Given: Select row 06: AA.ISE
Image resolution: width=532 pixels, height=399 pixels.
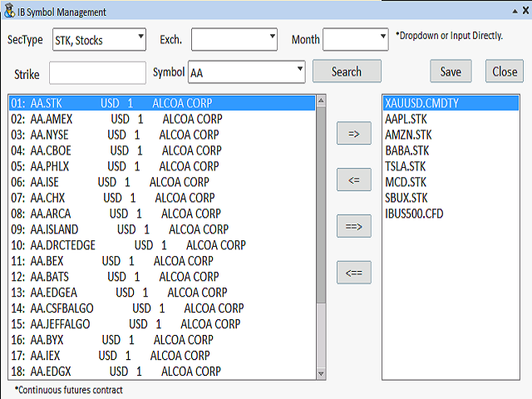Looking at the screenshot, I should point(162,182).
